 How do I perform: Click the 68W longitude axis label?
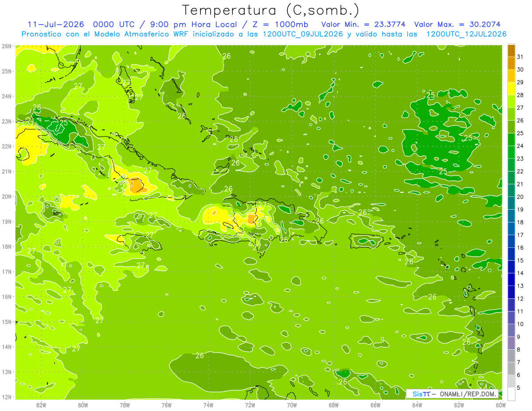pyautogui.click(x=333, y=405)
